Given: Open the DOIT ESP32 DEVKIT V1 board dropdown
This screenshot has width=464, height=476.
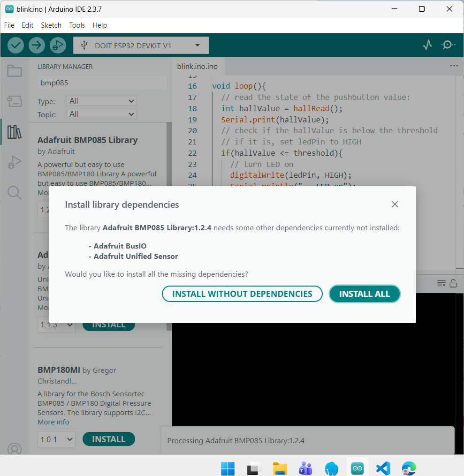Looking at the screenshot, I should coord(141,45).
